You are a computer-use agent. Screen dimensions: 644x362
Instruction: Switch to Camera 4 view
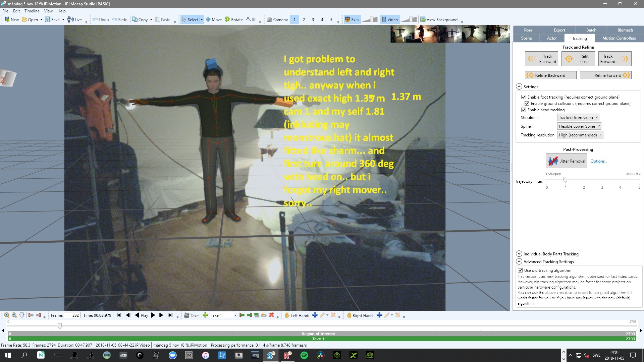(x=322, y=19)
